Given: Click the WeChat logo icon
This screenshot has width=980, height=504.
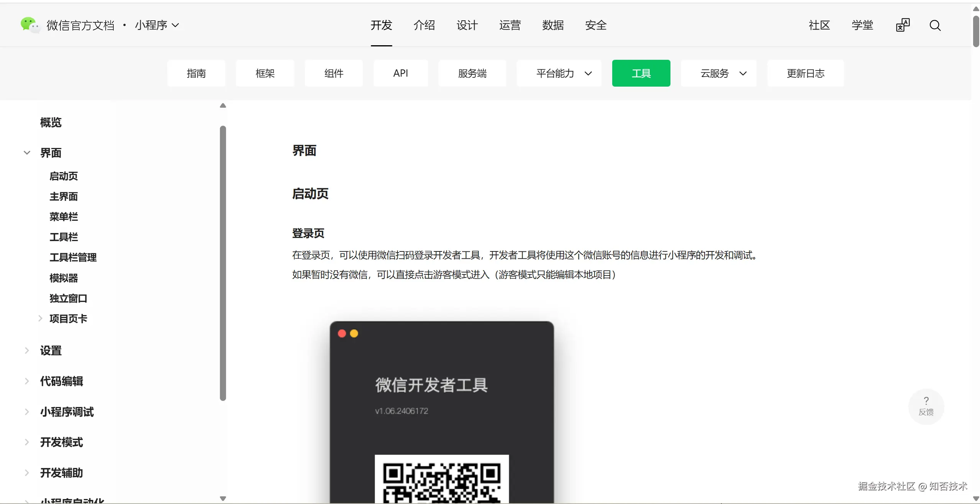Looking at the screenshot, I should tap(29, 25).
